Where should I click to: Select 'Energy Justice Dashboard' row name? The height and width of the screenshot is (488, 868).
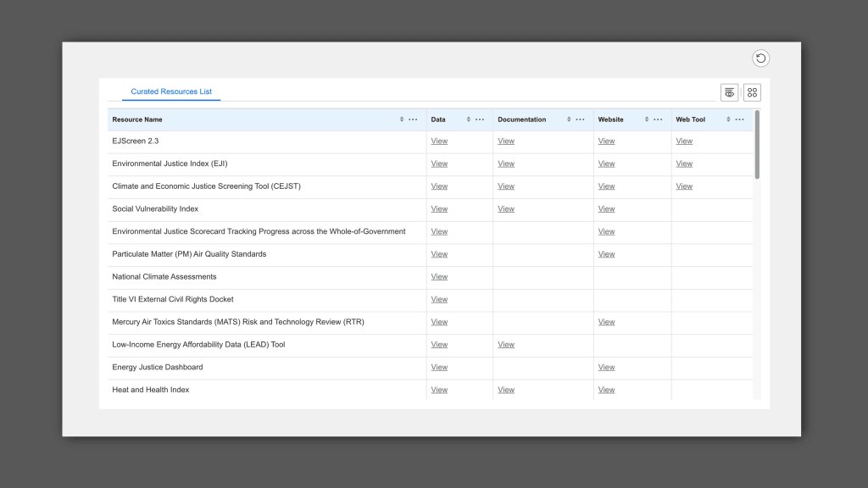tap(157, 368)
